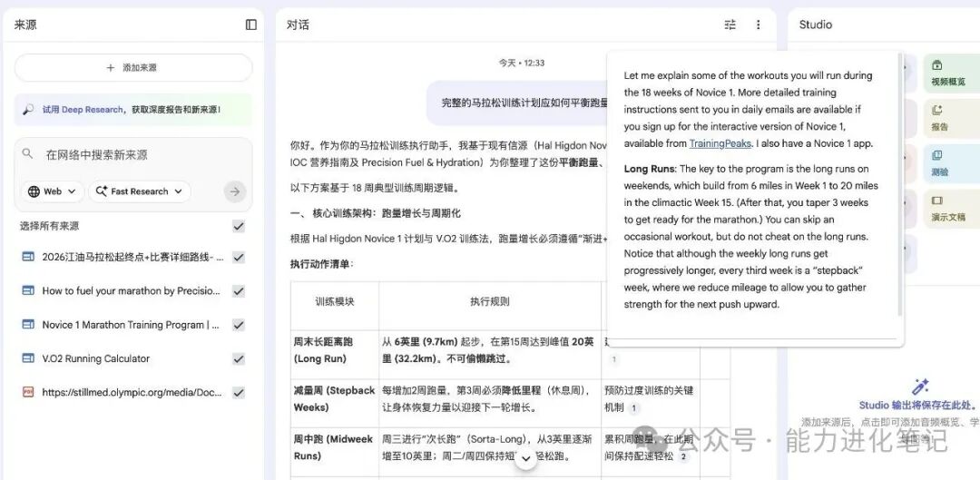Click the 今天 • 12:33 timestamp
Image resolution: width=980 pixels, height=480 pixels.
(x=521, y=63)
